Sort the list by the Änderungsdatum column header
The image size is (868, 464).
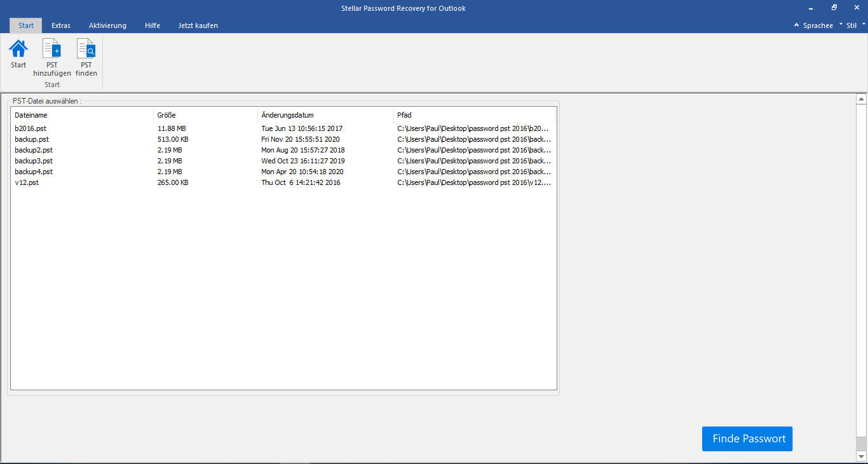pyautogui.click(x=325, y=115)
